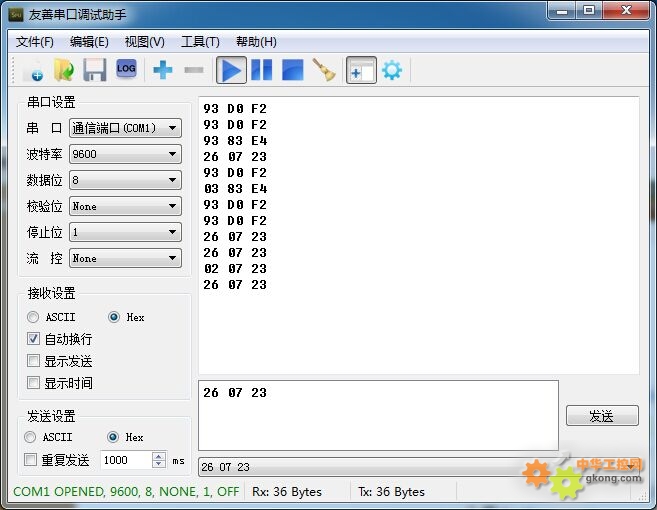The height and width of the screenshot is (510, 657).
Task: Maximize the window
Action: tap(589, 10)
